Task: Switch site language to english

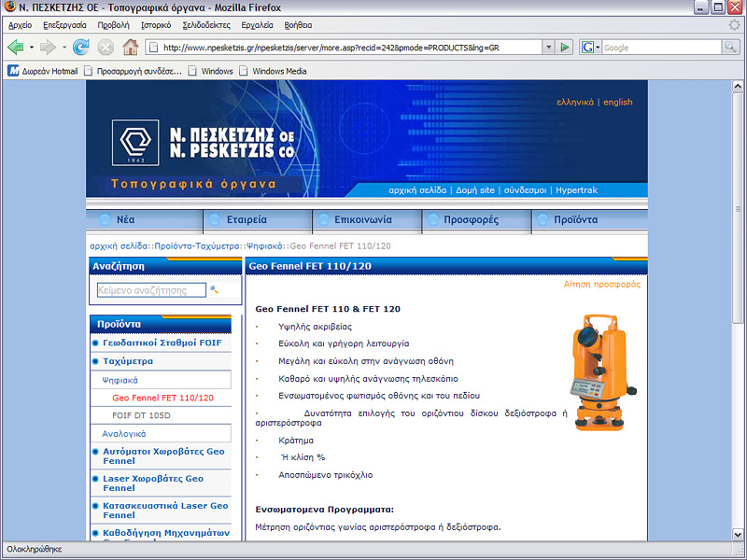Action: pyautogui.click(x=618, y=102)
